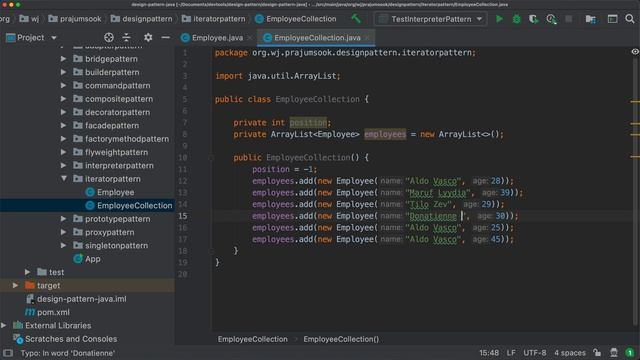Expand the commandpattern folder

click(x=63, y=86)
